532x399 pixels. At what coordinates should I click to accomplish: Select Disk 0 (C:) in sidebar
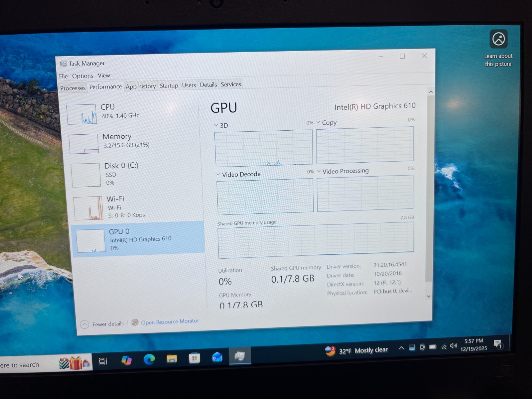pos(136,174)
